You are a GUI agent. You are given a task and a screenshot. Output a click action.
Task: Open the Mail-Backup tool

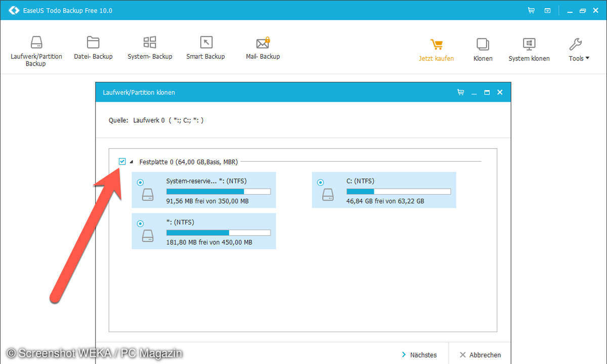pos(263,49)
